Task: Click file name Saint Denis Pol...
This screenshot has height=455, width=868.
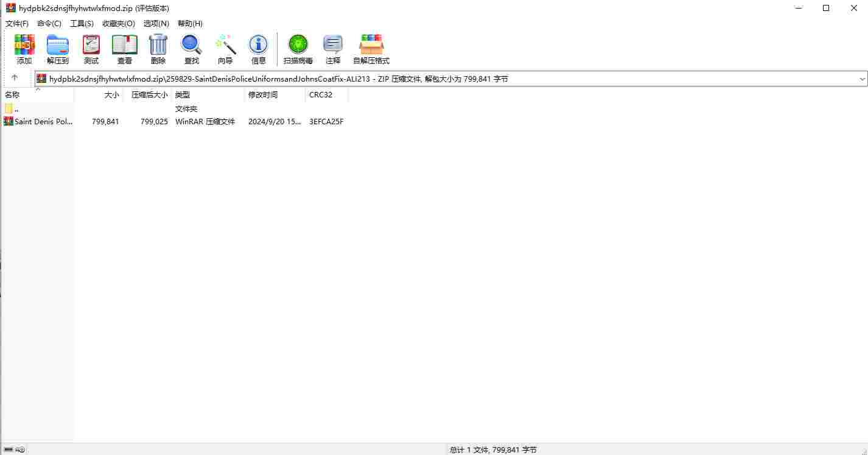Action: pyautogui.click(x=43, y=121)
